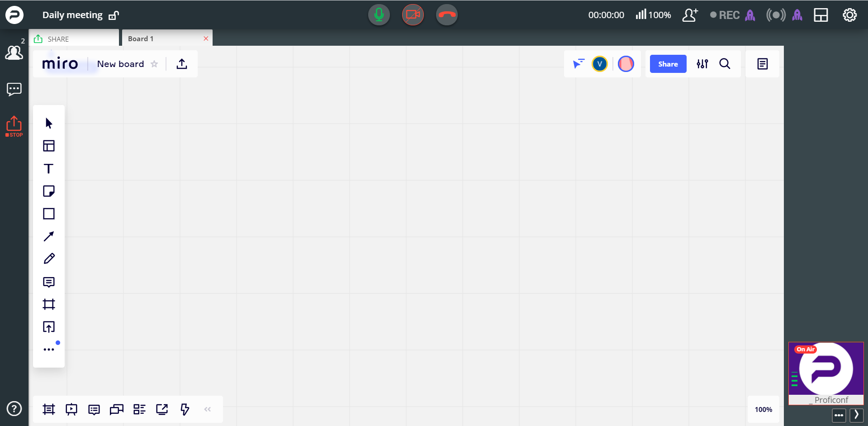868x426 pixels.
Task: Open more tools ellipsis menu
Action: (49, 349)
